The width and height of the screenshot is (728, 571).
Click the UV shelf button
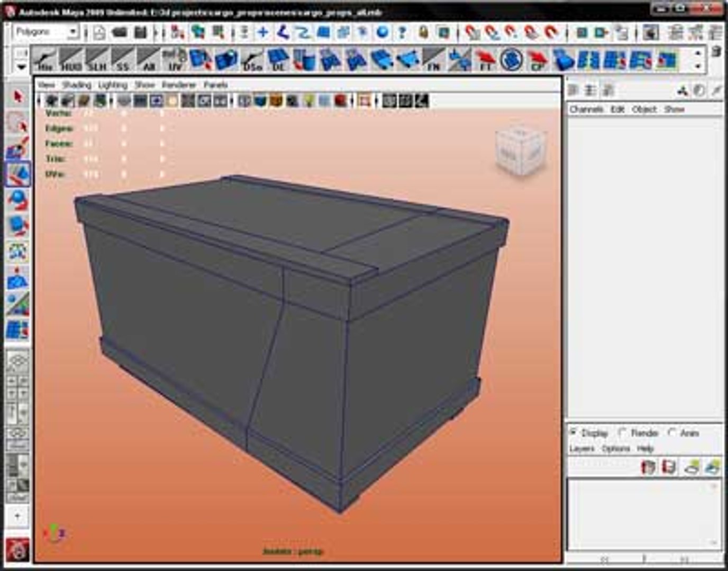coord(174,59)
